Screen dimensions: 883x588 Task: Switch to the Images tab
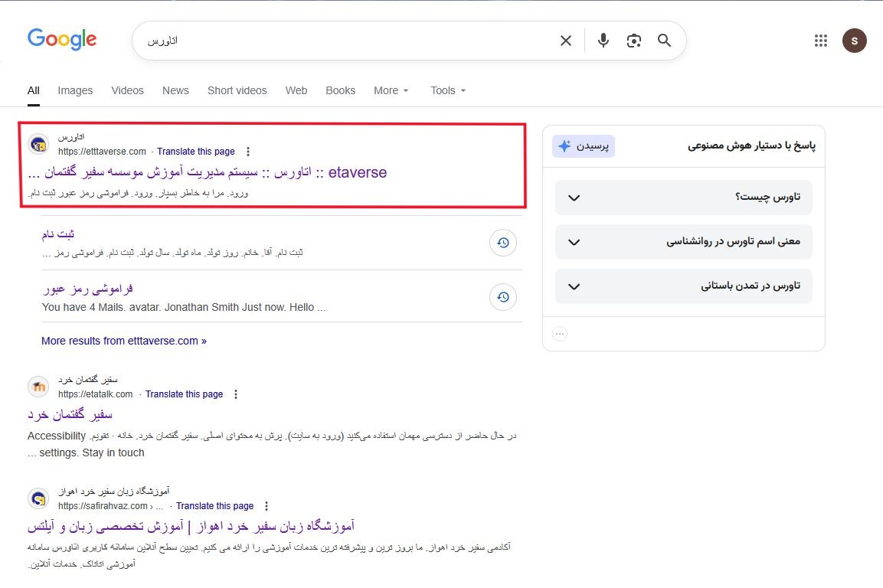(75, 90)
